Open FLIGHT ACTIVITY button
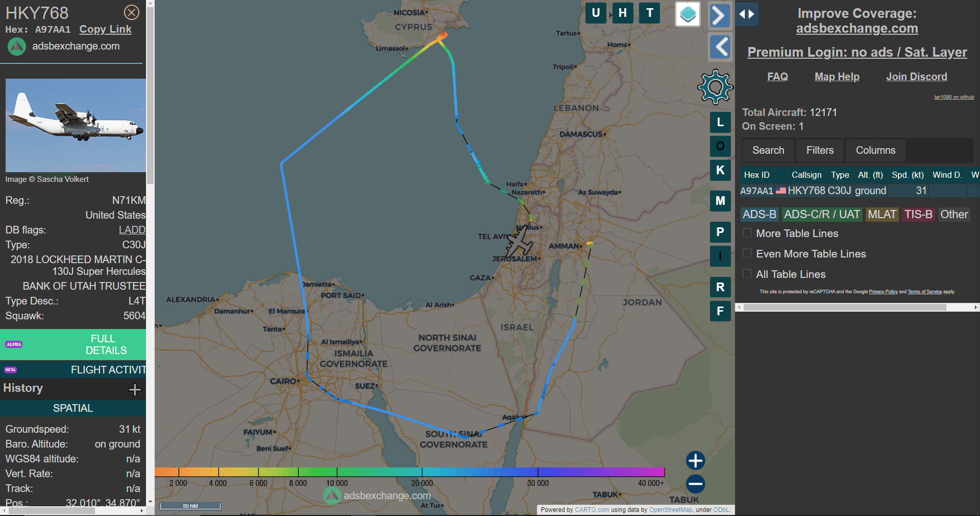Viewport: 980px width, 516px height. click(x=73, y=369)
